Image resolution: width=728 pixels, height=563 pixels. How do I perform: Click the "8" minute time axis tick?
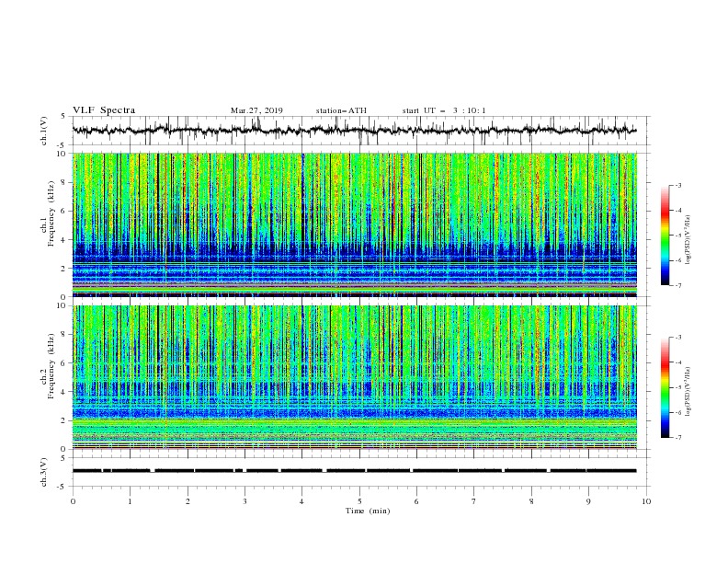pyautogui.click(x=531, y=501)
